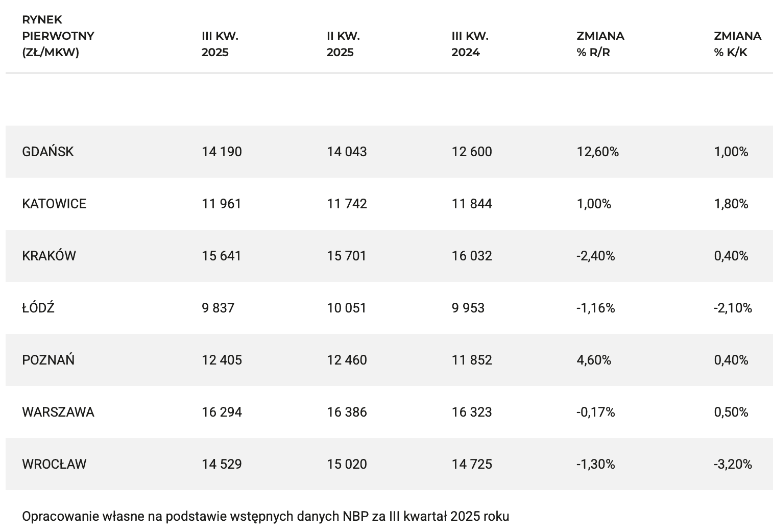This screenshot has width=773, height=532.
Task: Click the NBP data source footnote
Action: point(265,516)
